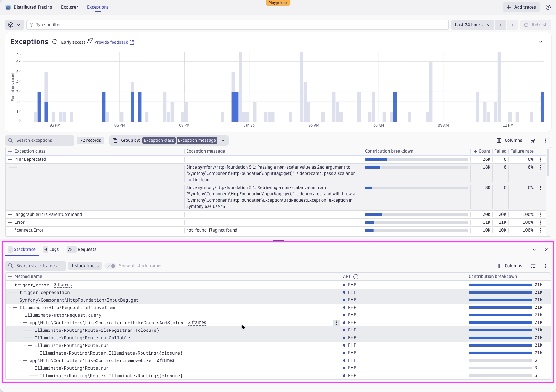This screenshot has width=556, height=392.
Task: Open stacktrace panel line wrap settings
Action: pyautogui.click(x=533, y=266)
